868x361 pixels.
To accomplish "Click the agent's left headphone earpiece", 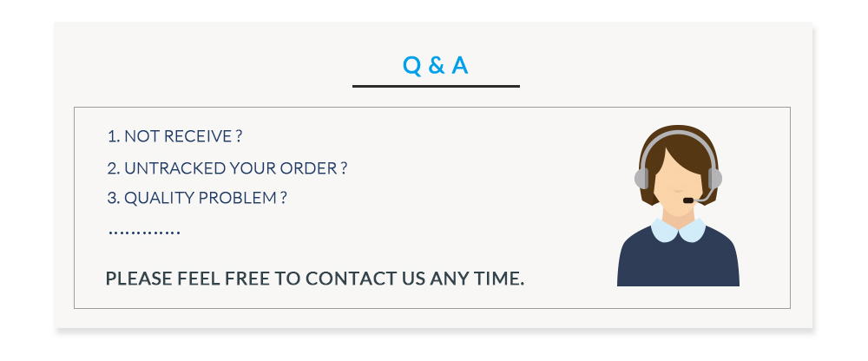I will coord(641,178).
